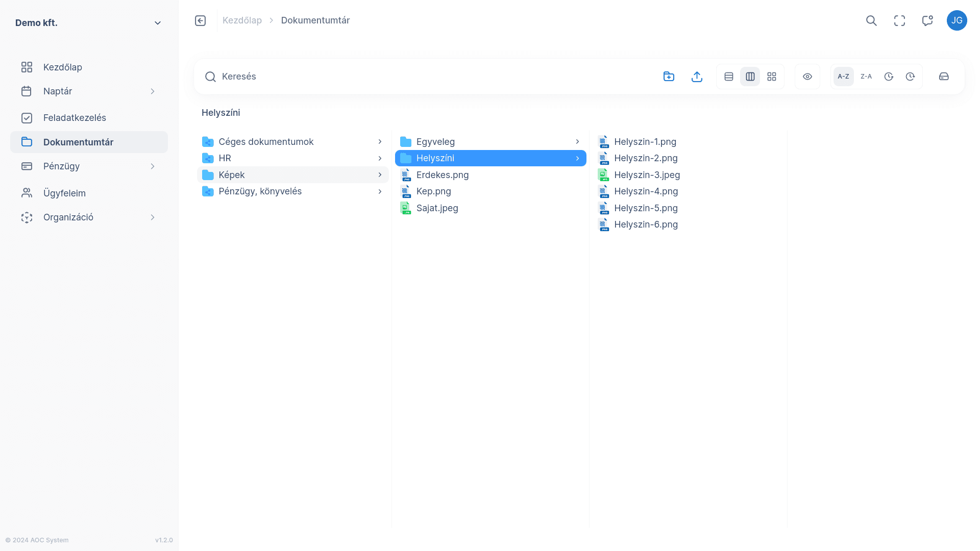Toggle the file preview eye icon
Image resolution: width=980 pixels, height=551 pixels.
(807, 76)
